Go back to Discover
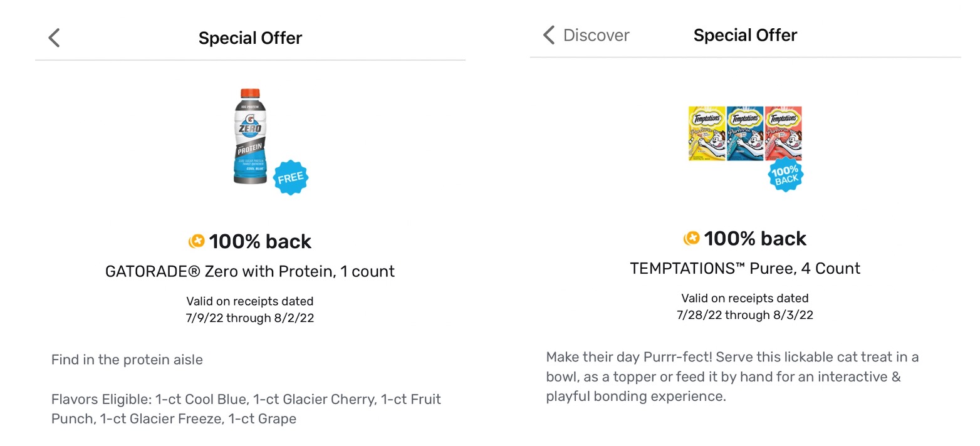This screenshot has height=446, width=980. tap(586, 35)
